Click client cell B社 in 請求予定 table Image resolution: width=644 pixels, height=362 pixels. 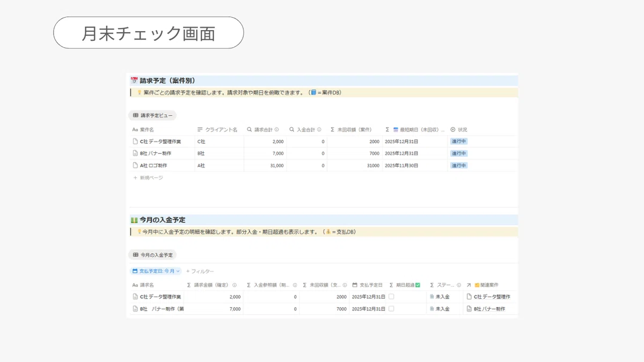click(201, 153)
